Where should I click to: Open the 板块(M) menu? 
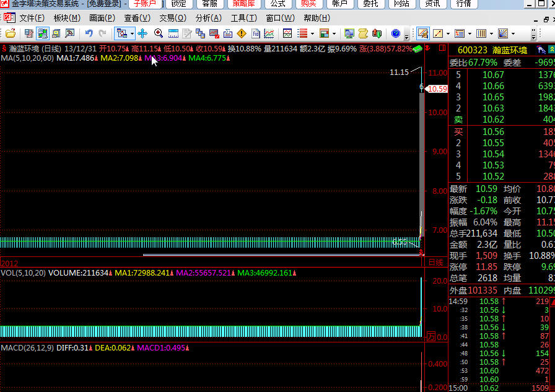point(67,18)
